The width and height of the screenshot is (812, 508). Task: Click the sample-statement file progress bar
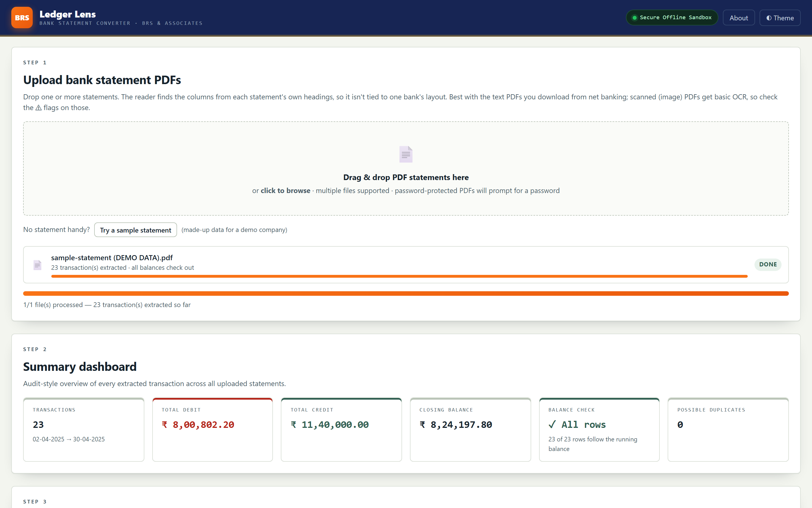click(399, 276)
